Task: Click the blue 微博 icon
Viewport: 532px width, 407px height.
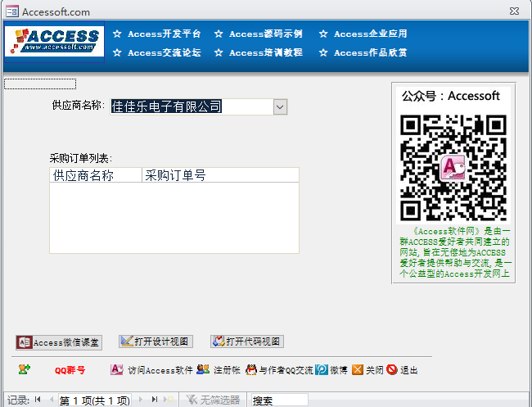Action: tap(322, 369)
